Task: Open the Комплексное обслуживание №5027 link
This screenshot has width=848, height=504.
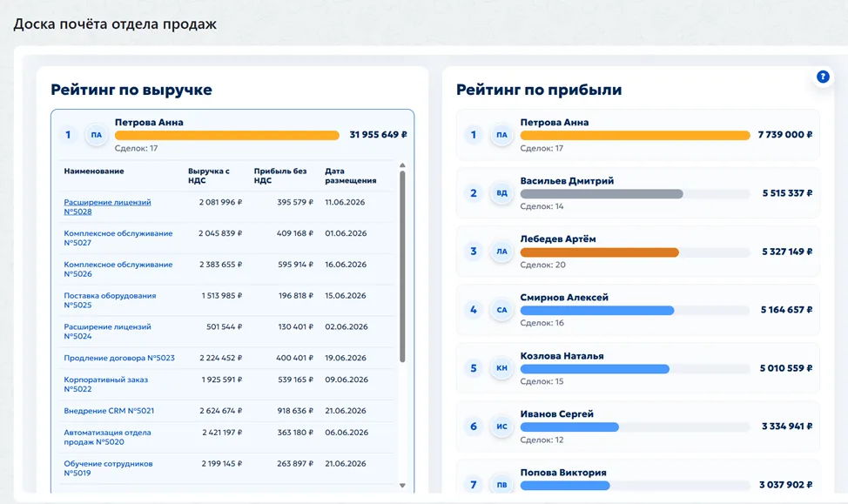Action: tap(118, 238)
